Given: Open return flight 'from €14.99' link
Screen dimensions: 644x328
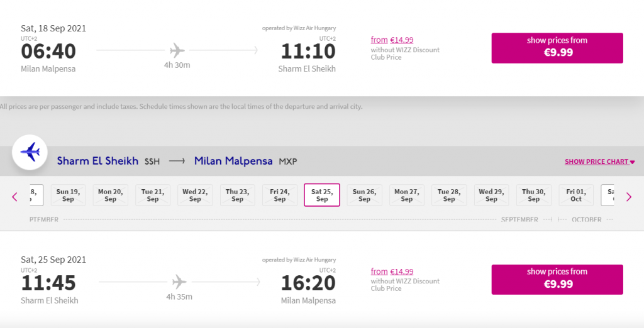Looking at the screenshot, I should (x=392, y=271).
